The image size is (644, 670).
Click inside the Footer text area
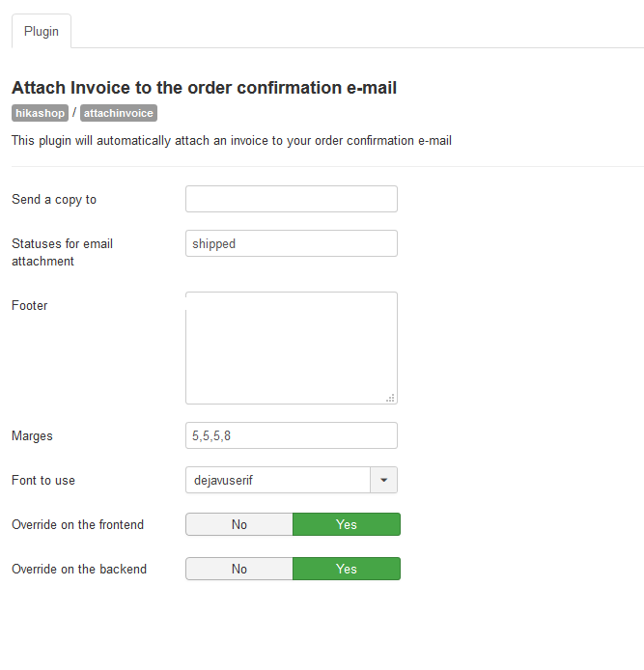tap(292, 348)
